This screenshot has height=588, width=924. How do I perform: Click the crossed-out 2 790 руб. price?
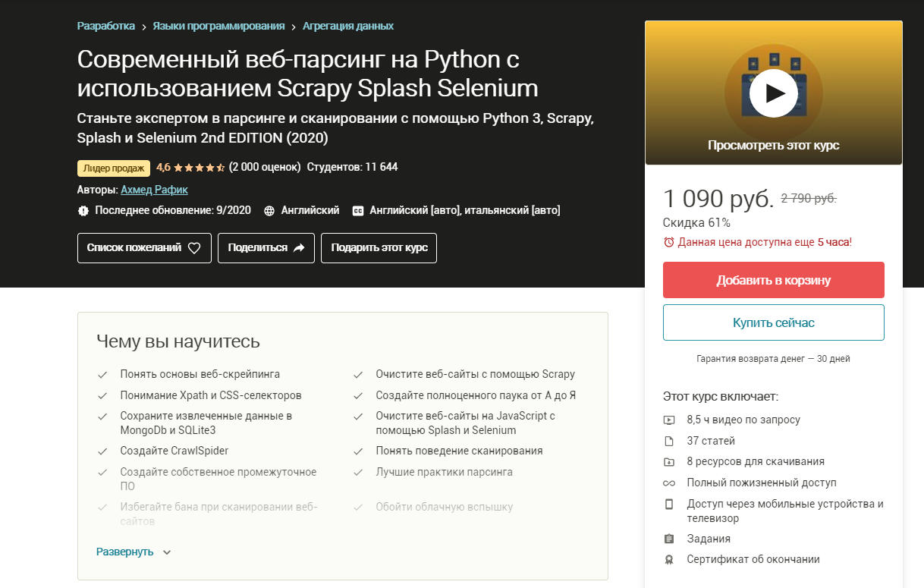coord(809,199)
